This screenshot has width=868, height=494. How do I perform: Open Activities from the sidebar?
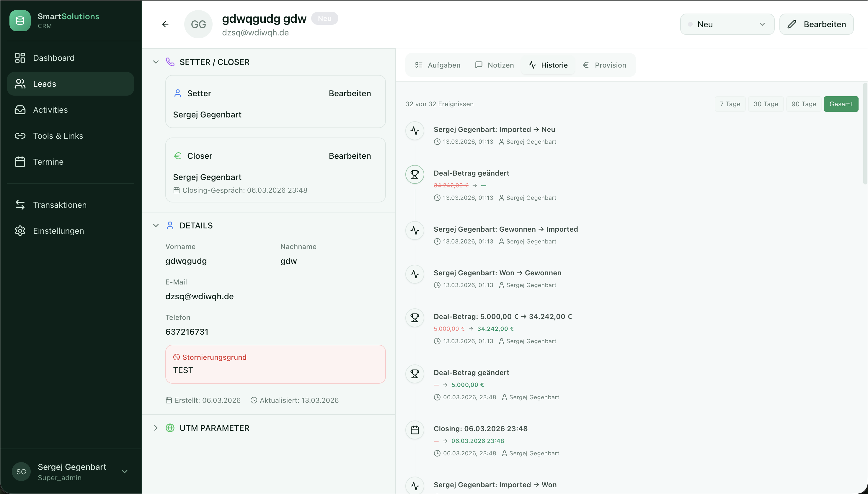pos(50,109)
